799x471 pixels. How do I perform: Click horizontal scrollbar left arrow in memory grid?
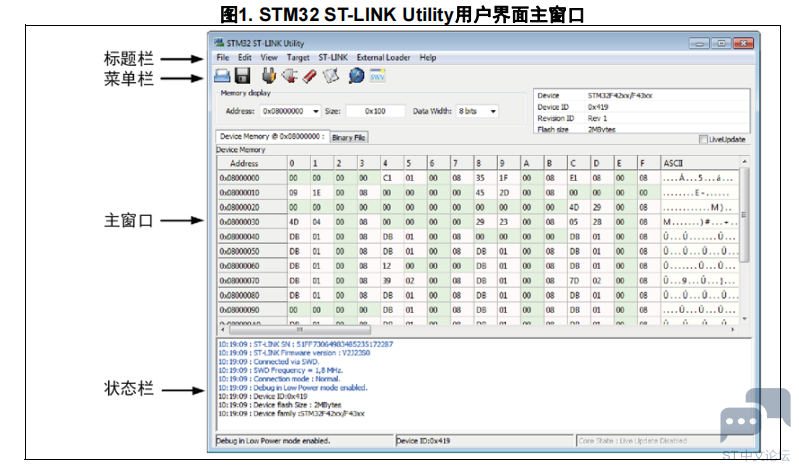[222, 330]
